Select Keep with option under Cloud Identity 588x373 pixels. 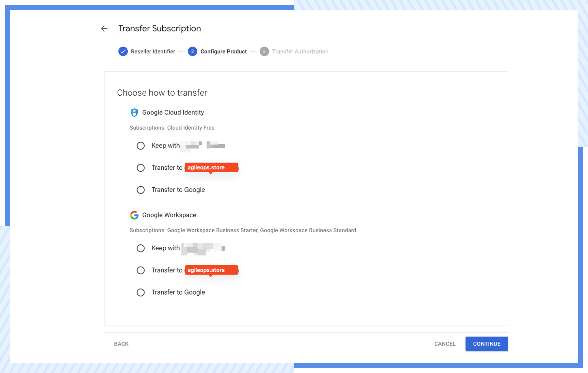point(141,146)
